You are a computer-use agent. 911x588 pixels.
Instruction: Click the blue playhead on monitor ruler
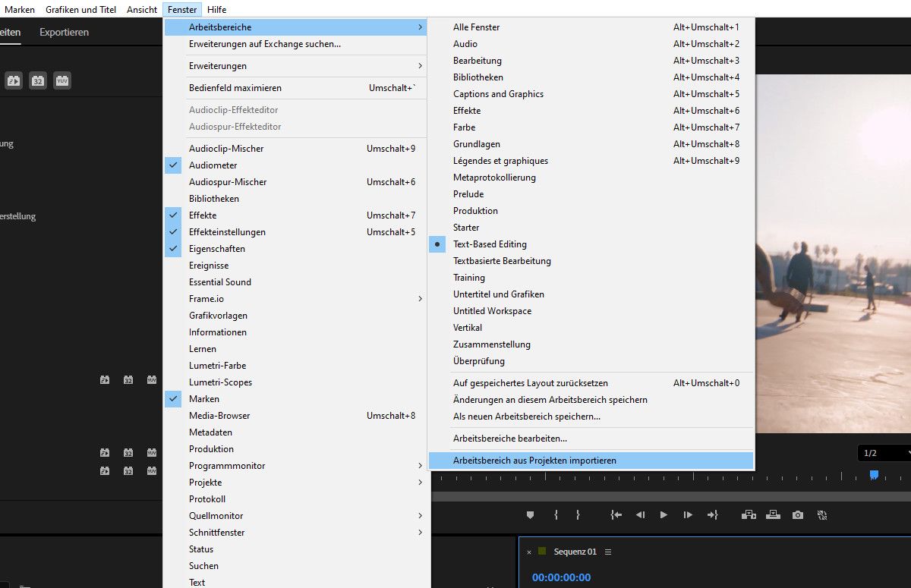pyautogui.click(x=874, y=475)
